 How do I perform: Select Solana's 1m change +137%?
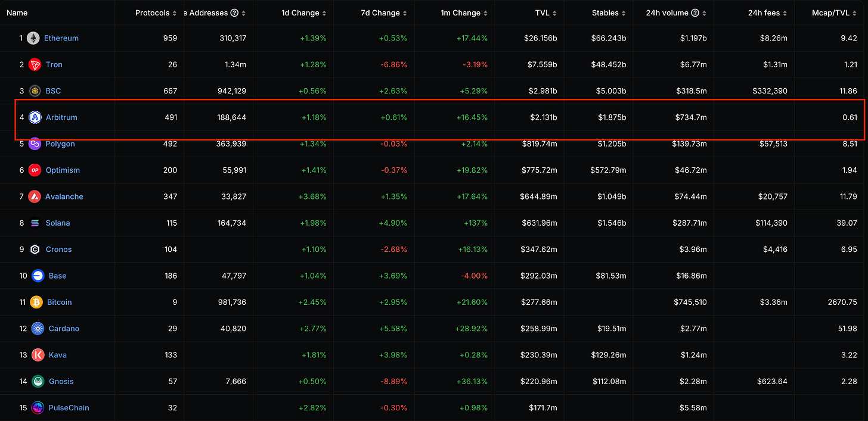(475, 223)
